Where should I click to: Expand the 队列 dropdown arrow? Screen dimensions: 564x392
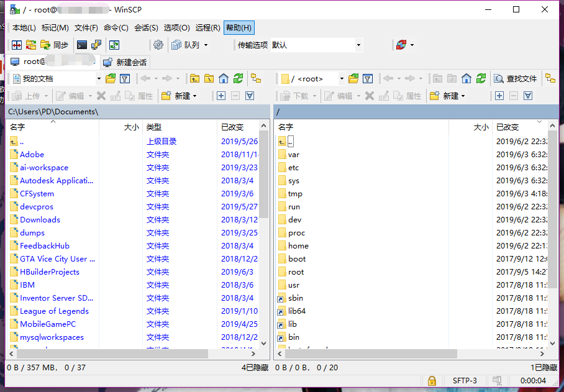[206, 45]
